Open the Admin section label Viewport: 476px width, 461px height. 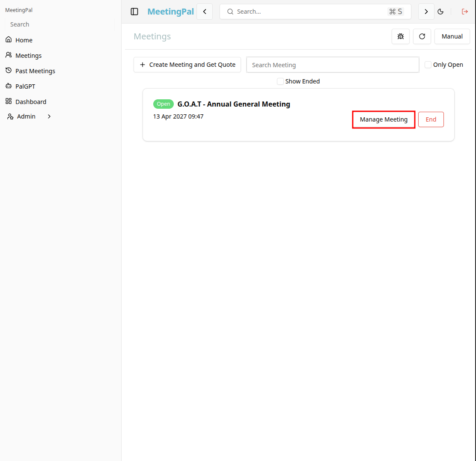point(26,116)
